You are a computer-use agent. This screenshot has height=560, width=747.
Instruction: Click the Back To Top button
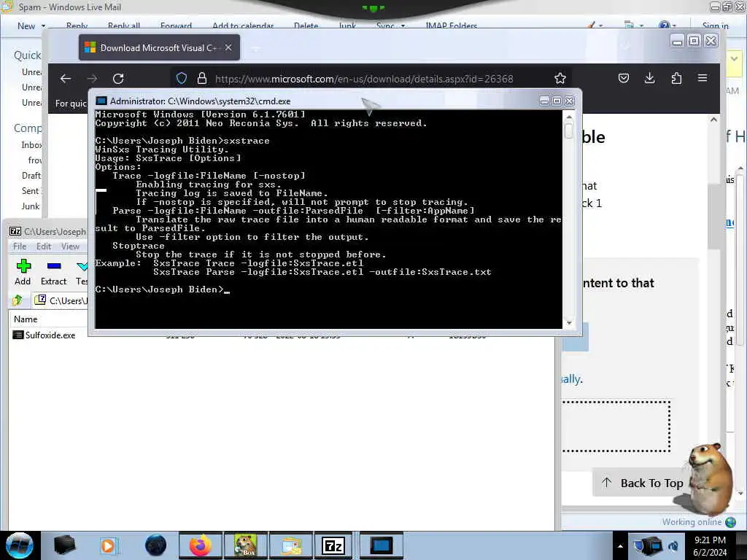[x=643, y=483]
